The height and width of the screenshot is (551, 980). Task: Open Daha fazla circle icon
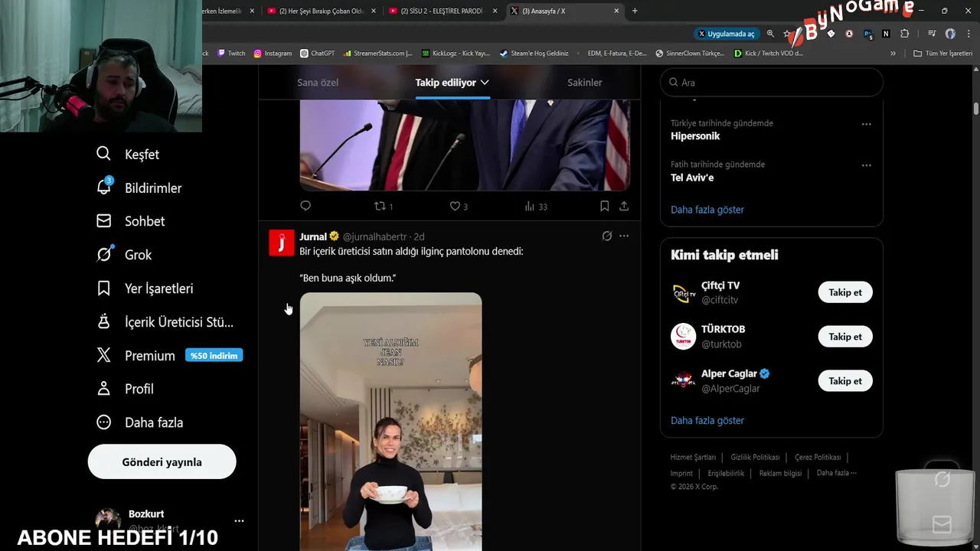pos(103,422)
